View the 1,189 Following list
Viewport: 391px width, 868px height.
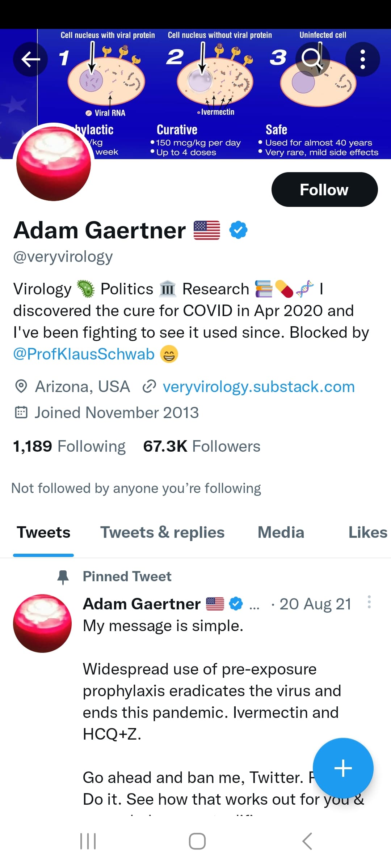pyautogui.click(x=69, y=446)
